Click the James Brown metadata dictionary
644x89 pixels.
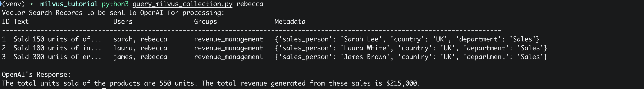tap(411, 57)
